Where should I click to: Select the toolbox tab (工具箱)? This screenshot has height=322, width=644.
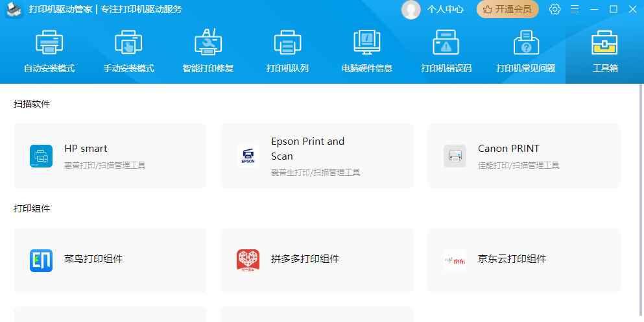(x=604, y=51)
